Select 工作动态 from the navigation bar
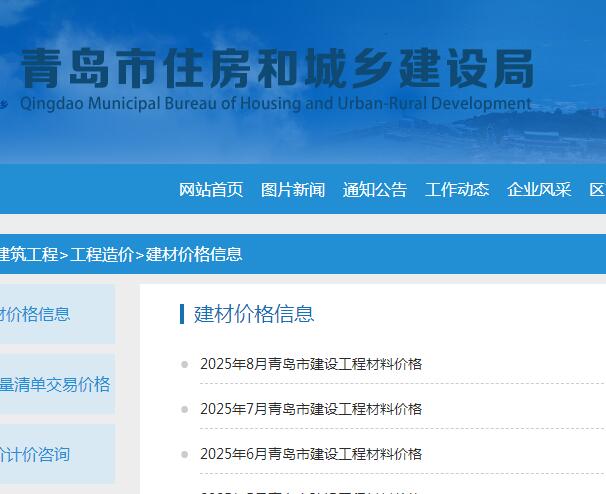 pyautogui.click(x=457, y=190)
